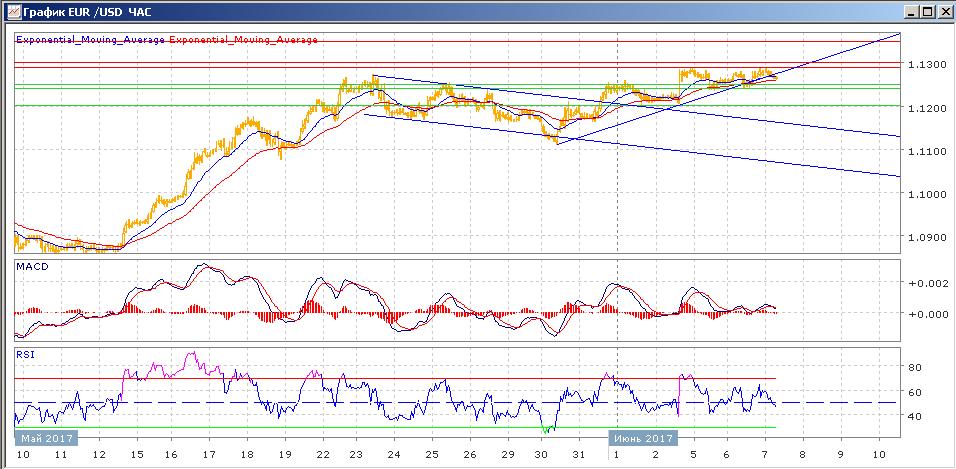956x469 pixels.
Task: Click the 1.1000 price level on axis
Action: pos(925,194)
